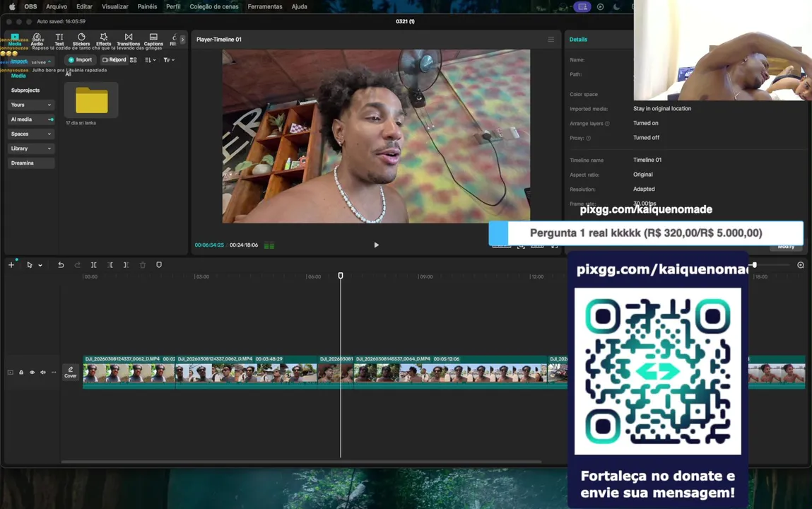This screenshot has height=509, width=812.
Task: Open the media filter dropdown
Action: point(169,60)
